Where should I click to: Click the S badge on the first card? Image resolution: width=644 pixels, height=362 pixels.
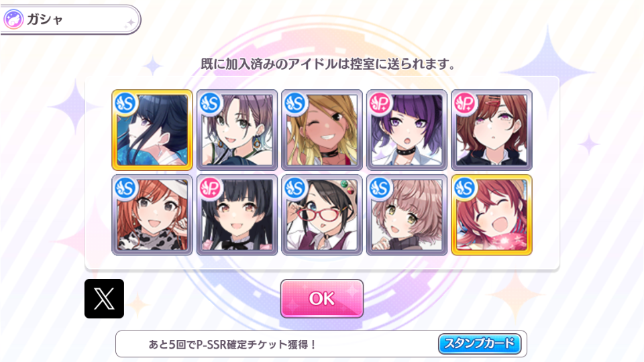coord(125,103)
